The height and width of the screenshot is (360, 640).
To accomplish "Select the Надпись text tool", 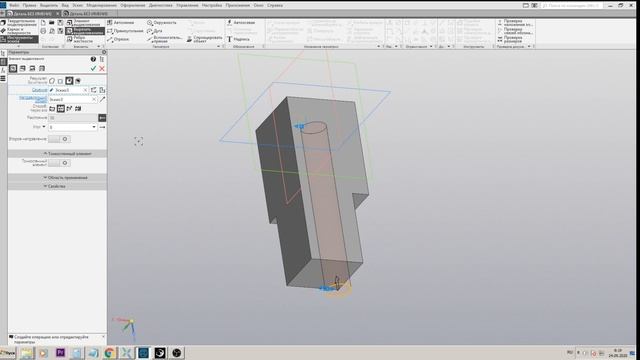I will pos(238,39).
